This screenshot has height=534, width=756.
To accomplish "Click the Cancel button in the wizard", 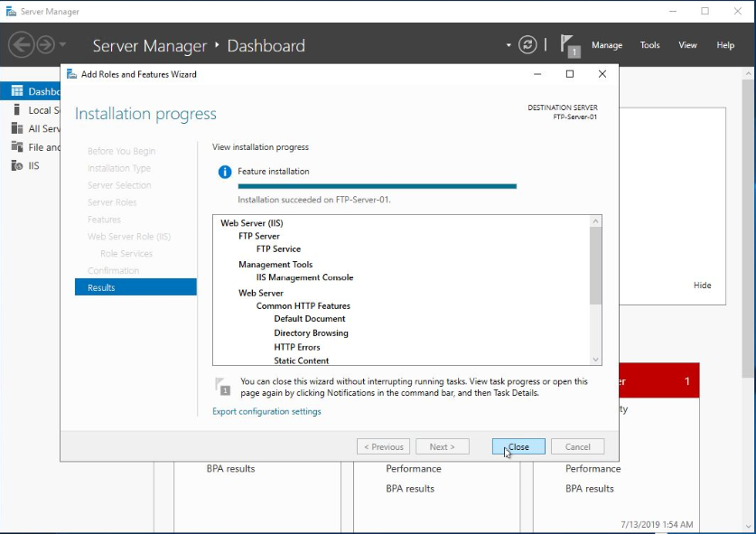I will [577, 446].
